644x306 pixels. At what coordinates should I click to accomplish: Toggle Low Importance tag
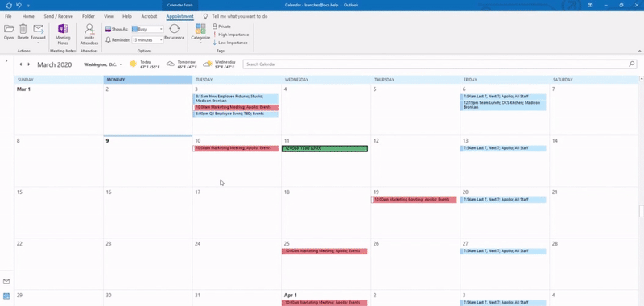230,43
